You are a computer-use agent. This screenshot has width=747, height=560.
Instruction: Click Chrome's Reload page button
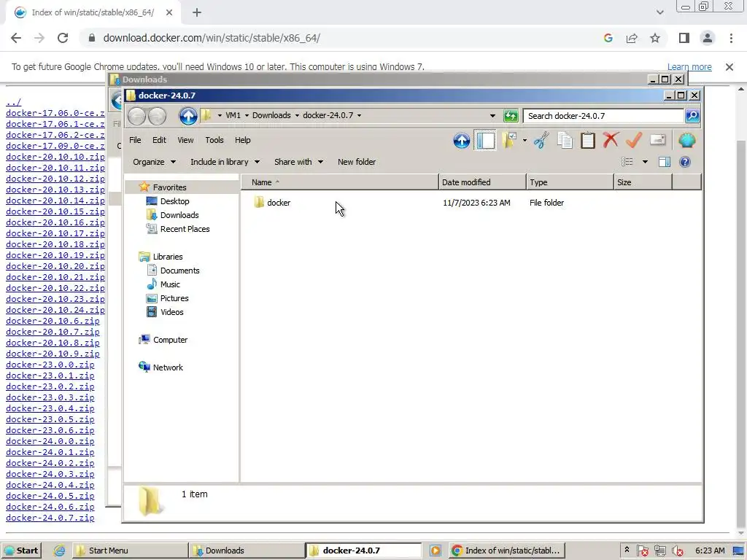pyautogui.click(x=63, y=38)
